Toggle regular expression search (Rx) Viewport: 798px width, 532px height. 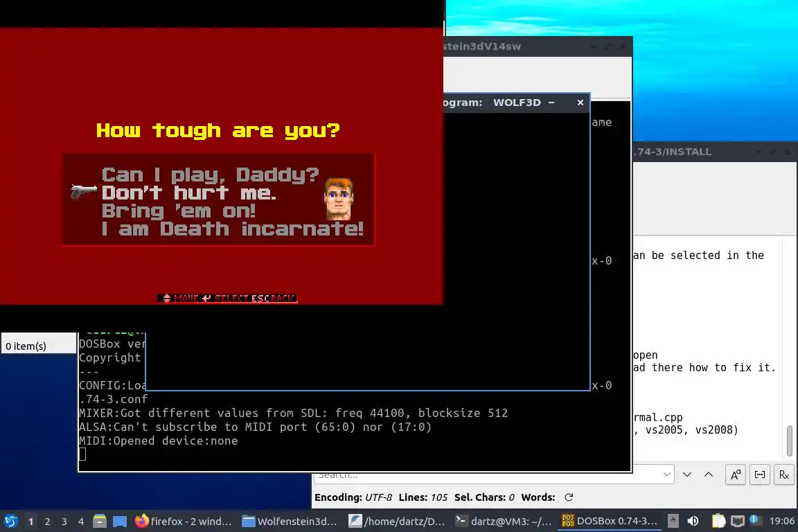[783, 475]
